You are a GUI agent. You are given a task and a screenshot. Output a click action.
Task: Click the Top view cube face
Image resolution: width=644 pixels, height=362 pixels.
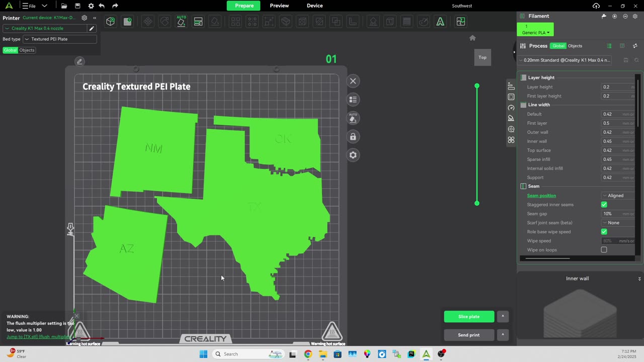pos(482,57)
